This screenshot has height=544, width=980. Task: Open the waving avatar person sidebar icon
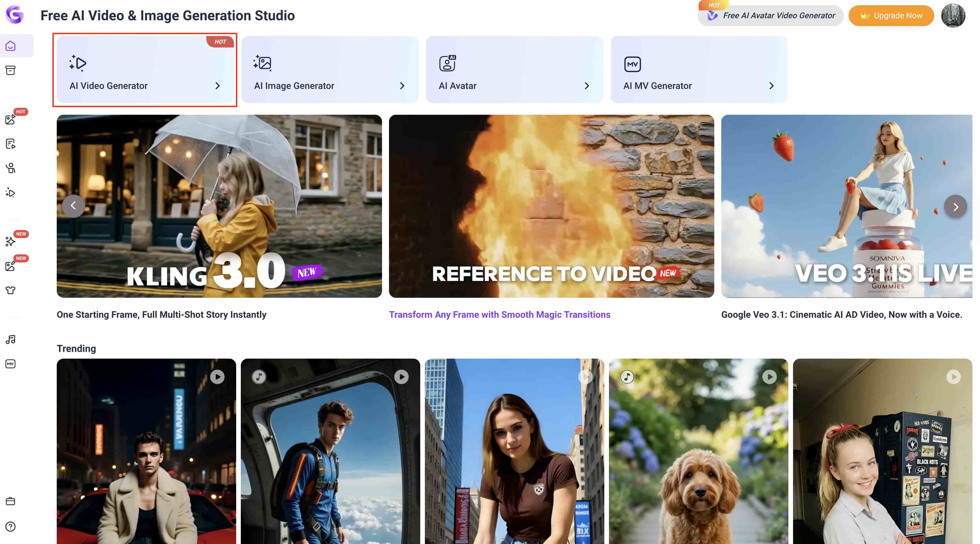click(x=11, y=168)
